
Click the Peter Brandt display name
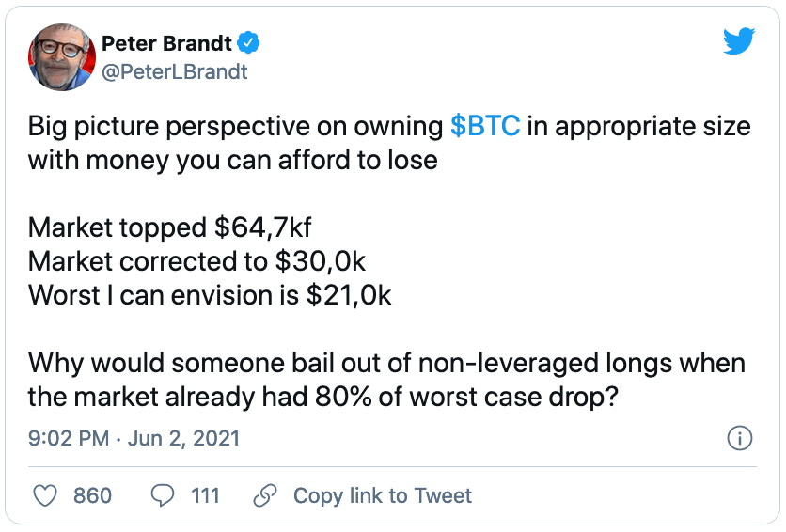pyautogui.click(x=167, y=43)
